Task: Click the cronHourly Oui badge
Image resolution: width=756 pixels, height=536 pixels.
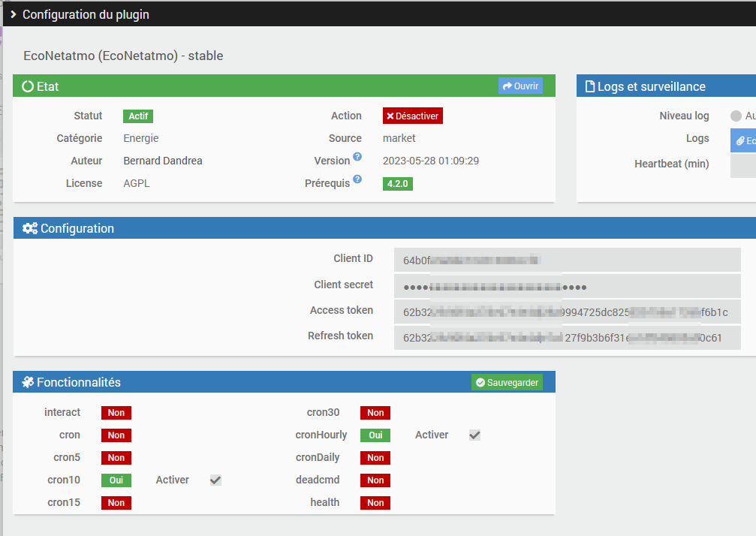Action: pos(375,435)
